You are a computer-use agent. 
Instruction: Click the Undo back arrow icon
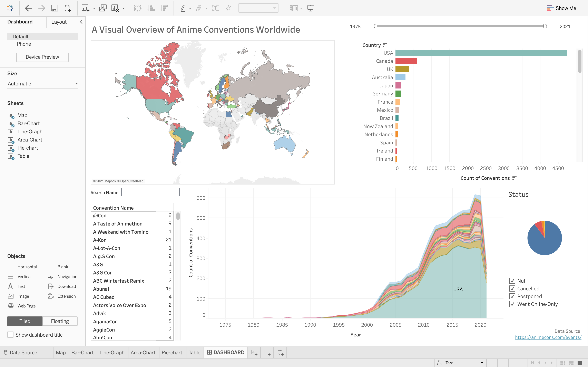coord(28,8)
